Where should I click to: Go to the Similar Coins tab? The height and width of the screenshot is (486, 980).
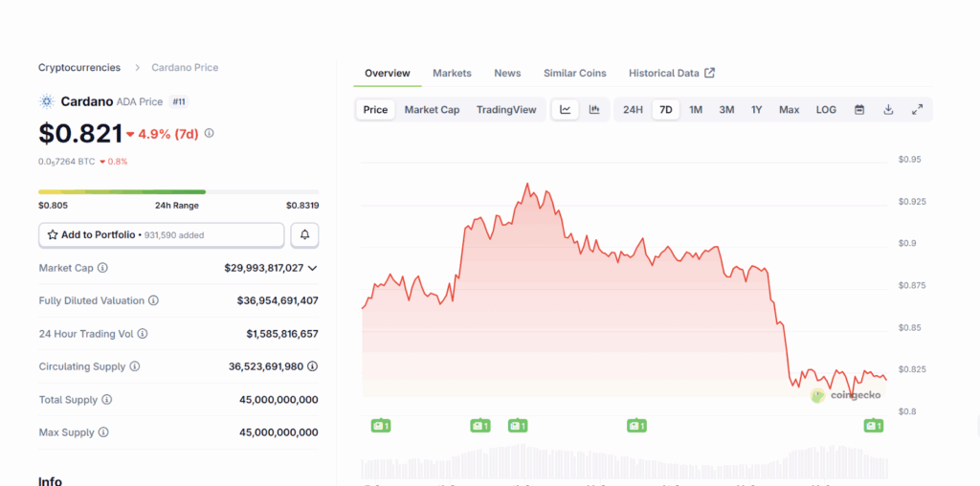point(574,74)
